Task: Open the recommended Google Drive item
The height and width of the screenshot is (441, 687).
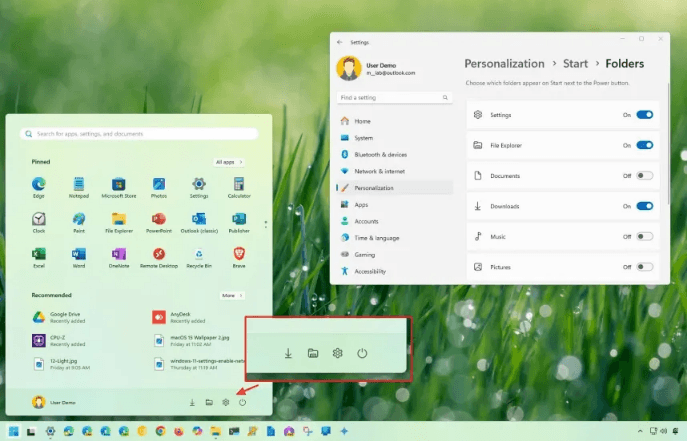Action: tap(59, 317)
